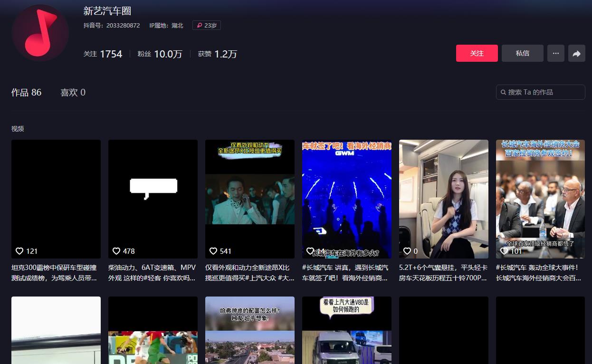
Task: Open 私信 private message button
Action: coord(523,53)
